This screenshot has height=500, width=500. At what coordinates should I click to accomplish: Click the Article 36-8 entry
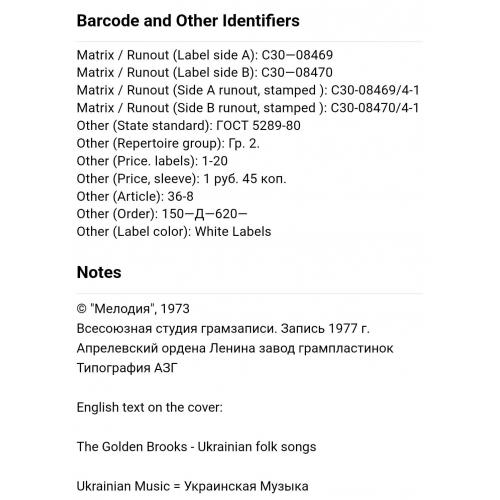point(135,196)
